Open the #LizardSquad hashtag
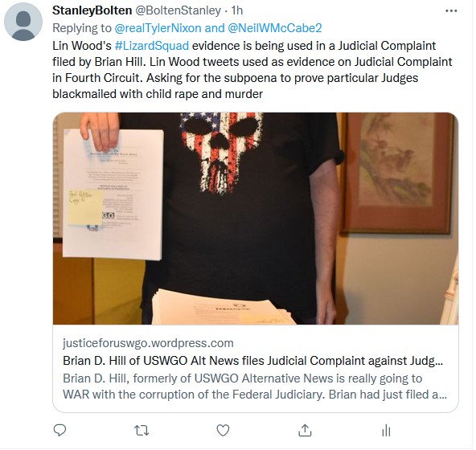 click(152, 46)
